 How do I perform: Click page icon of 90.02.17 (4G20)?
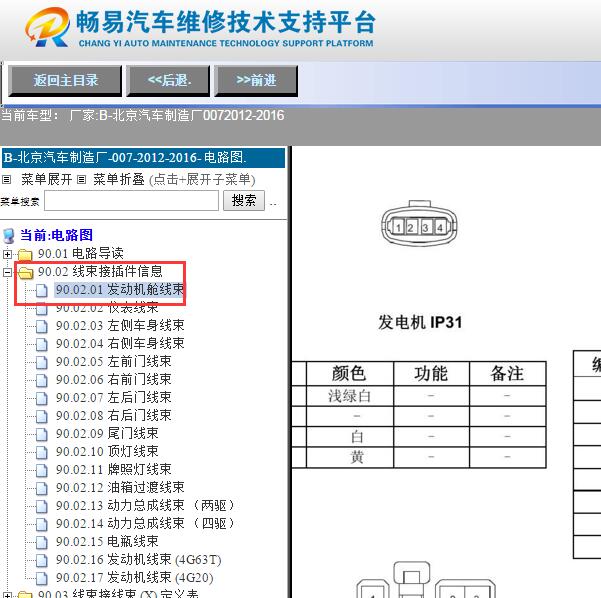(42, 579)
